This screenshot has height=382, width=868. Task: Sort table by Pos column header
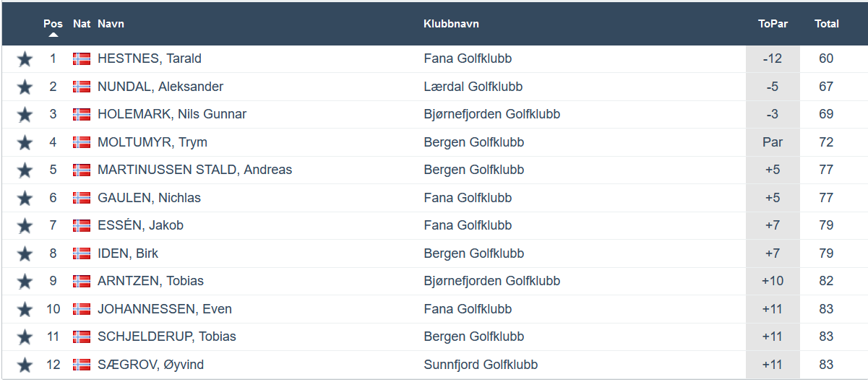tap(53, 23)
